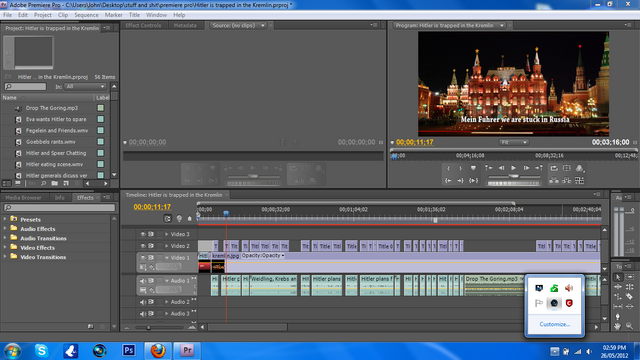The height and width of the screenshot is (360, 640).
Task: Set In point in Program monitor
Action: coord(448,168)
